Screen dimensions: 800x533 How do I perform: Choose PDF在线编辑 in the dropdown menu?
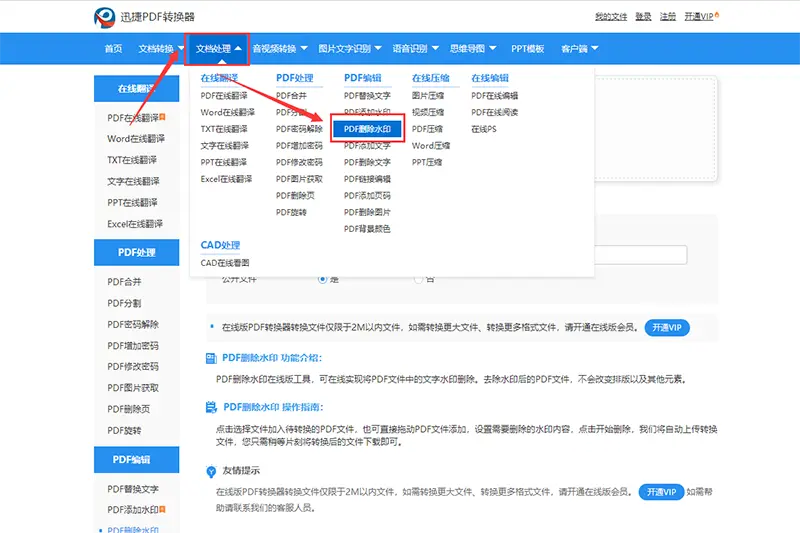click(x=494, y=95)
